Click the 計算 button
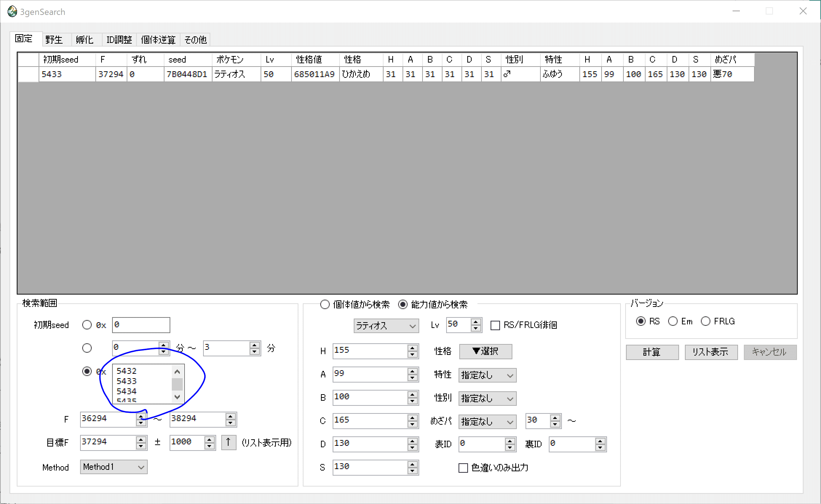821x504 pixels. 652,352
